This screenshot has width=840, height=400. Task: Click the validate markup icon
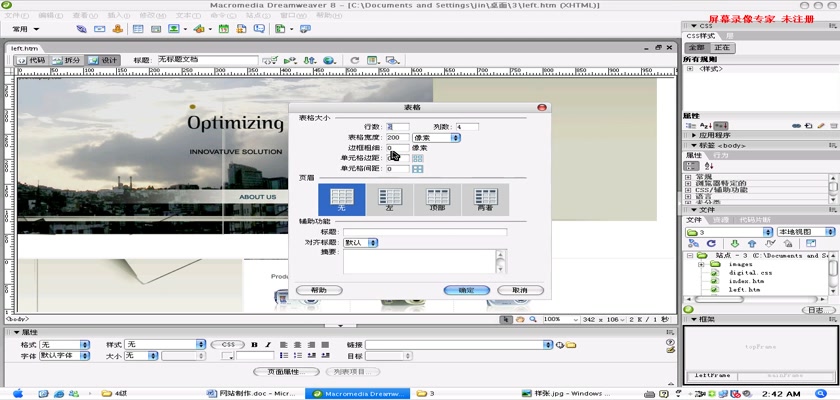pos(269,61)
